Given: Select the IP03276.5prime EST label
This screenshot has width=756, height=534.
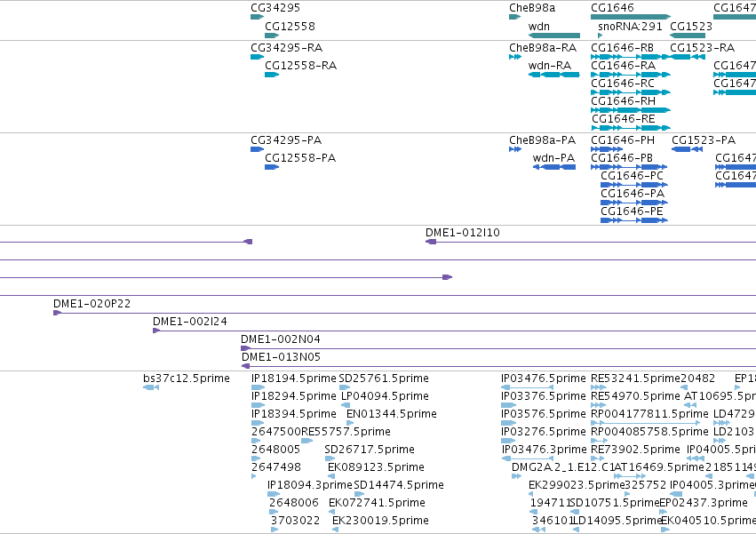Looking at the screenshot, I should [x=544, y=432].
